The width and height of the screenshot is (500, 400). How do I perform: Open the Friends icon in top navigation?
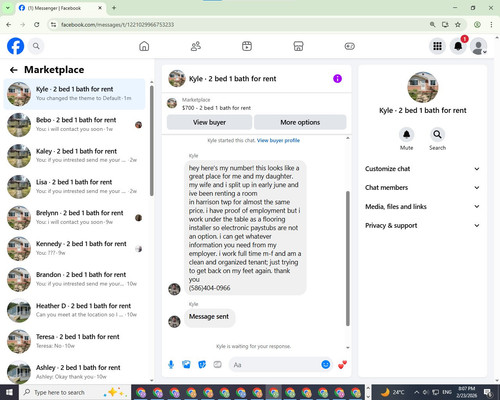(196, 46)
